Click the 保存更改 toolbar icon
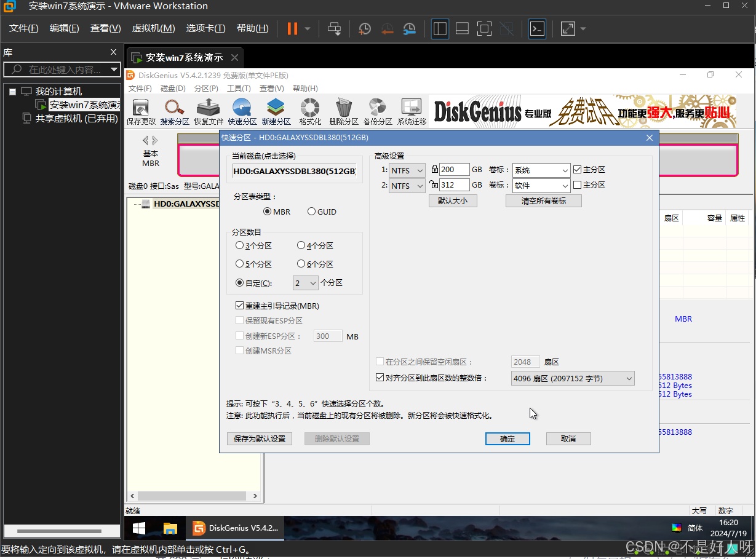Image resolution: width=756 pixels, height=559 pixels. (141, 107)
